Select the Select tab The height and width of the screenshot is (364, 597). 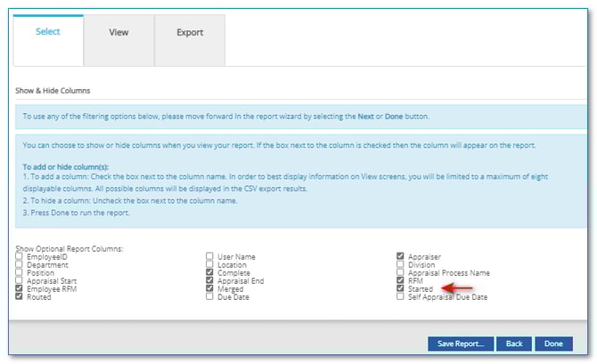[x=48, y=32]
